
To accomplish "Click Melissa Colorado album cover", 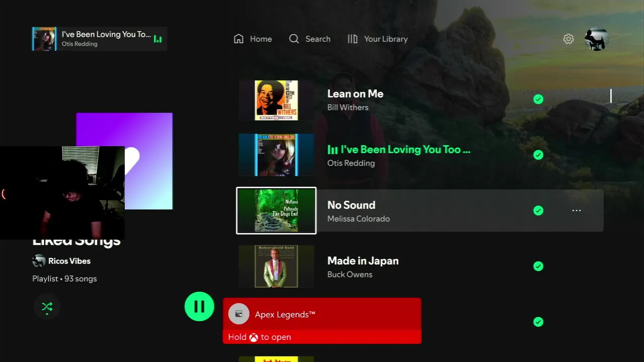I will tap(276, 211).
